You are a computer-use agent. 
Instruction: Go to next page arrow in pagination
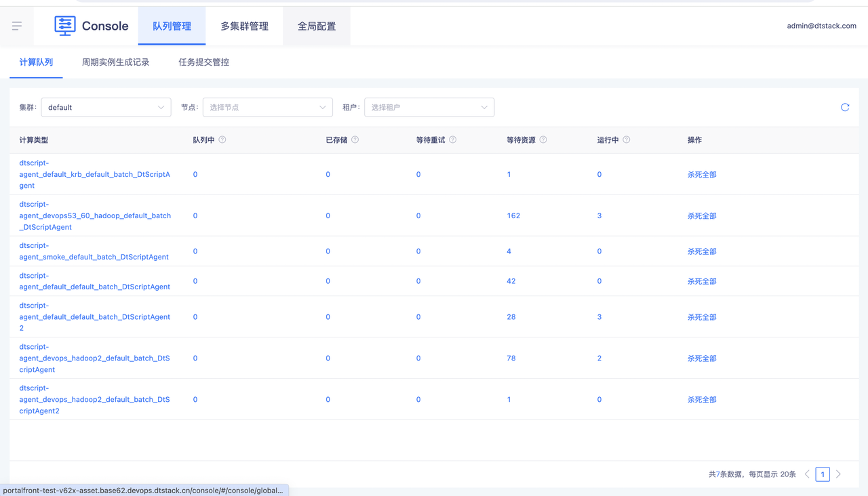pyautogui.click(x=838, y=474)
